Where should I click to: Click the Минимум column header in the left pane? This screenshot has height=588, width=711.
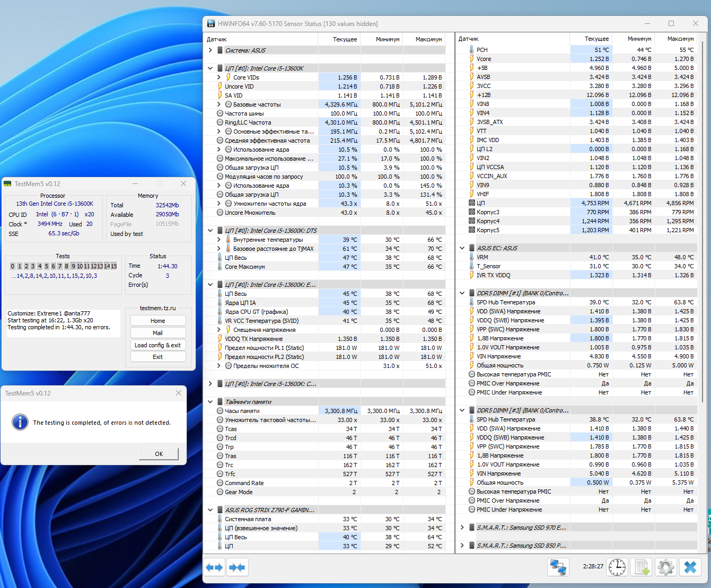pos(381,39)
